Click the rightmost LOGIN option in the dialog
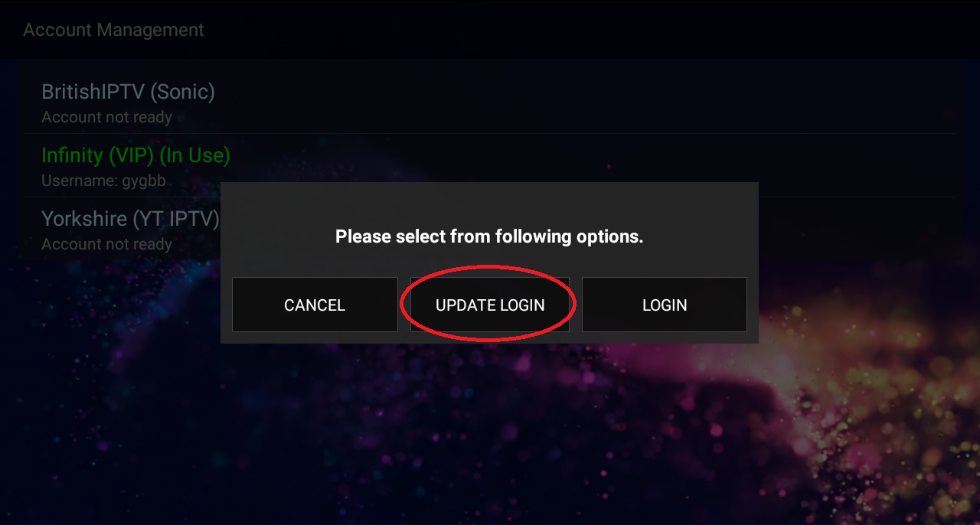Screen dimensions: 980x525 665,305
